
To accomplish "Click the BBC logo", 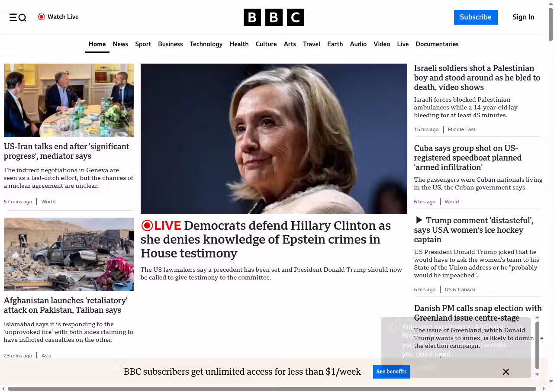I will (274, 17).
